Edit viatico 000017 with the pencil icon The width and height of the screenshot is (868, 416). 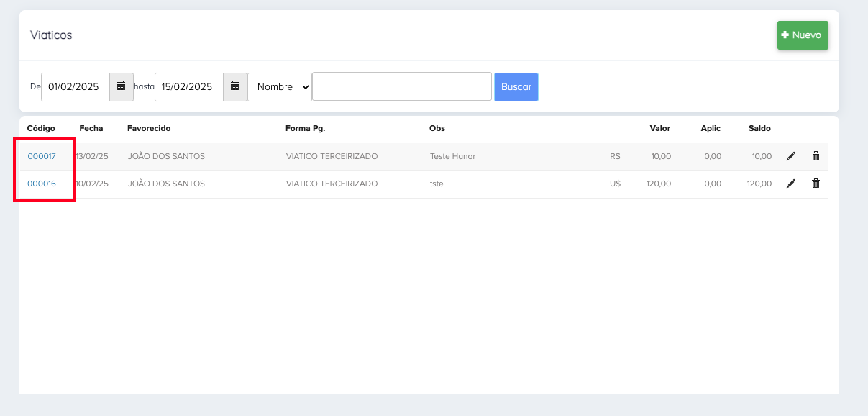click(x=791, y=156)
